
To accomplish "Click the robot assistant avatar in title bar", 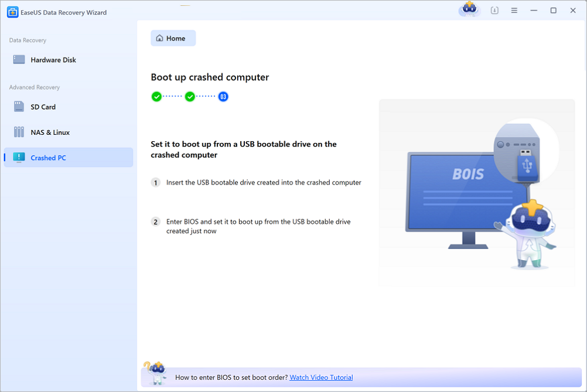I will (x=468, y=9).
